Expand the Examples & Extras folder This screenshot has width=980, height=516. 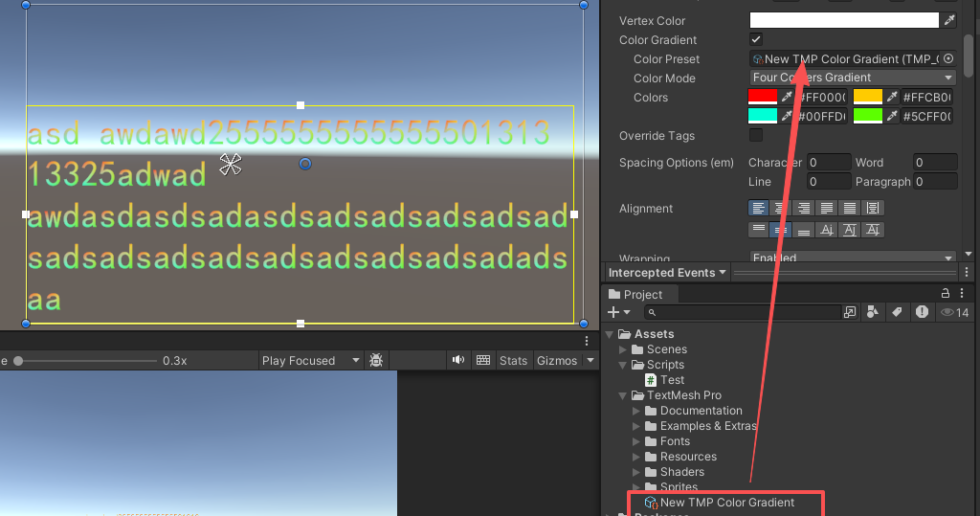636,426
